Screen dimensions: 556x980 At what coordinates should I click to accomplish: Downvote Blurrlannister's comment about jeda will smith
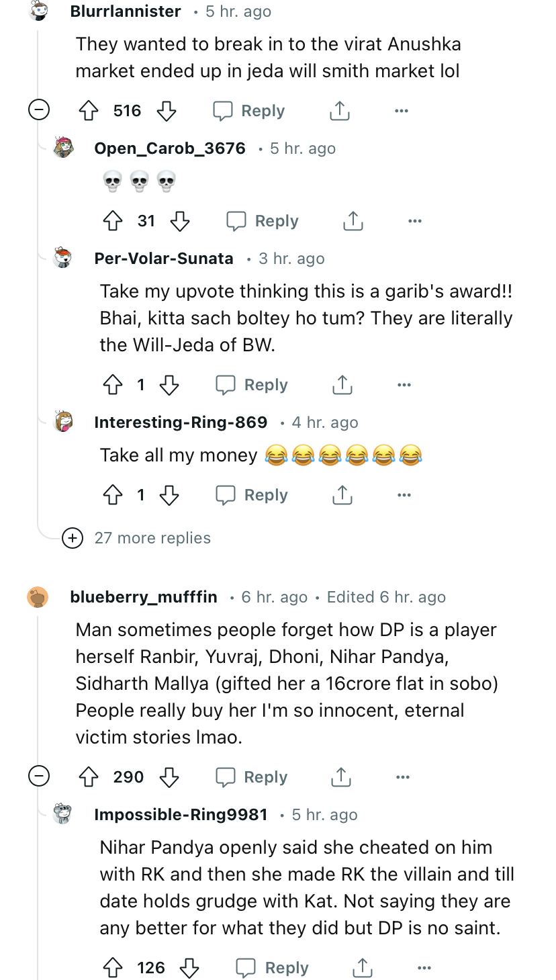(166, 111)
